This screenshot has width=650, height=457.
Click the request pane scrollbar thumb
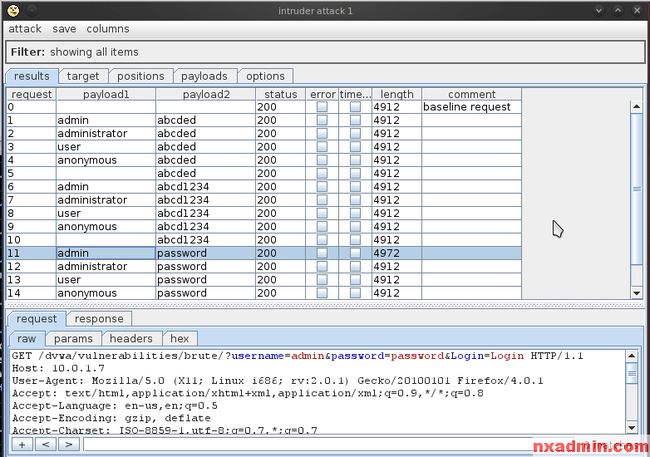tap(632, 373)
